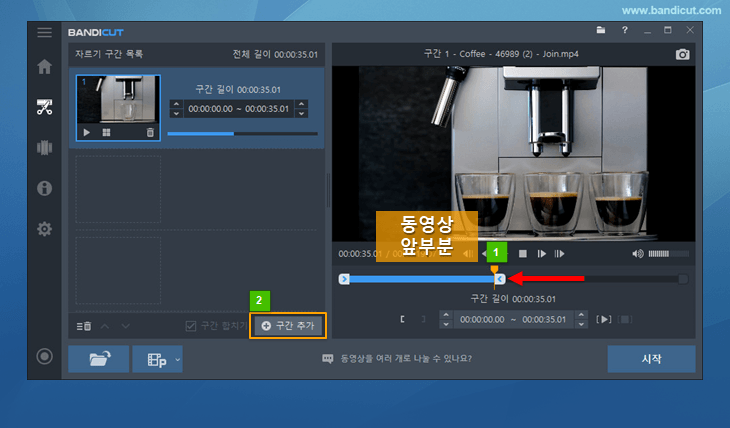730x428 pixels.
Task: Delete segment 1 with the trash icon
Action: 150,133
